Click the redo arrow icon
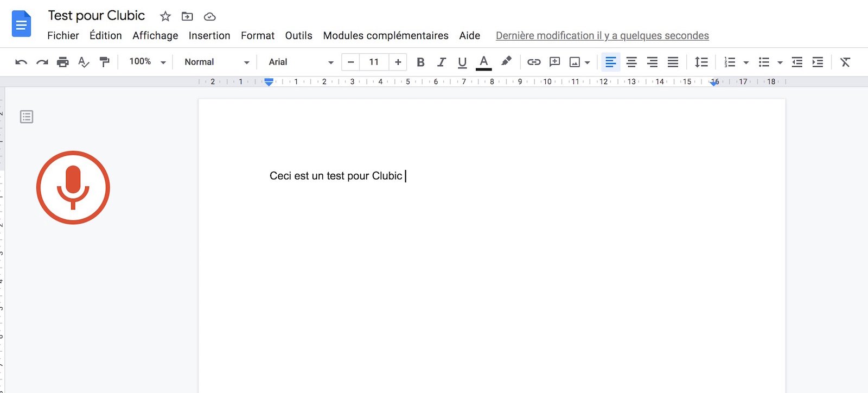 pos(42,62)
